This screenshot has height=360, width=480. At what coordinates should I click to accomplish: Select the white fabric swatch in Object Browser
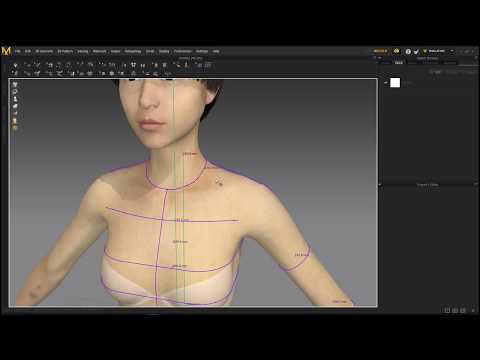pyautogui.click(x=395, y=83)
